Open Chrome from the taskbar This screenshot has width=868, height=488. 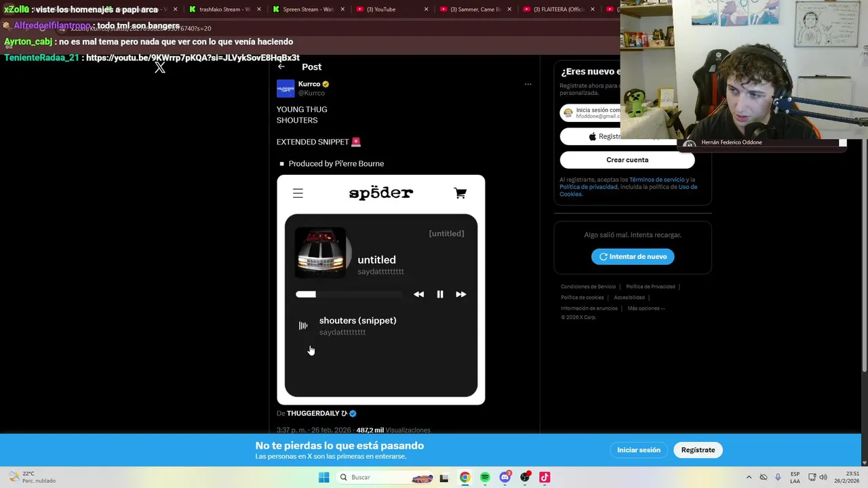click(x=465, y=477)
